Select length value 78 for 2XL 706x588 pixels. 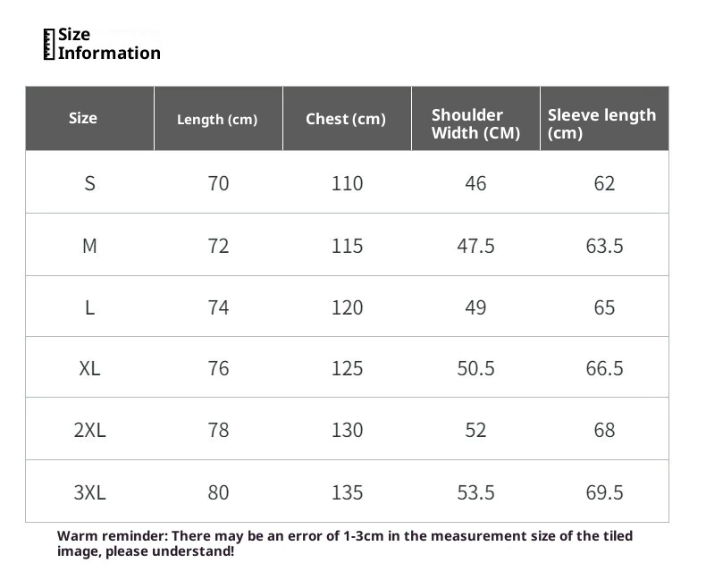[218, 430]
